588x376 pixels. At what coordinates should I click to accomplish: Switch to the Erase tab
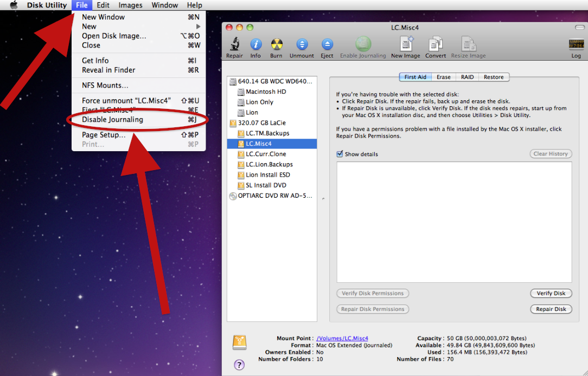point(444,77)
